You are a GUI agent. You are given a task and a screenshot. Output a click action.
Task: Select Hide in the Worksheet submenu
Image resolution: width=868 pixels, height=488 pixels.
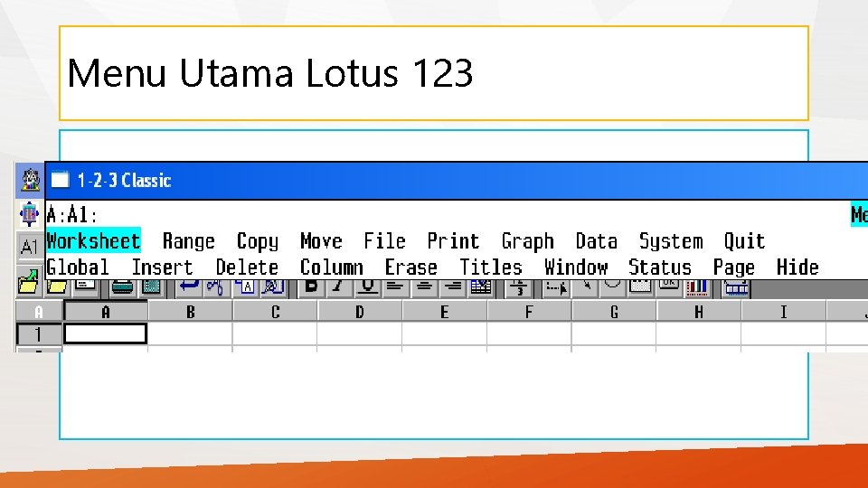pos(797,267)
